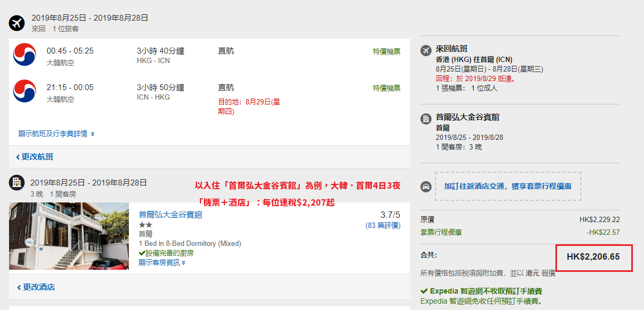Image resolution: width=644 pixels, height=310 pixels.
Task: Click 1 Bed in 8-Bed Dormitory (Mixed)
Action: coord(190,243)
